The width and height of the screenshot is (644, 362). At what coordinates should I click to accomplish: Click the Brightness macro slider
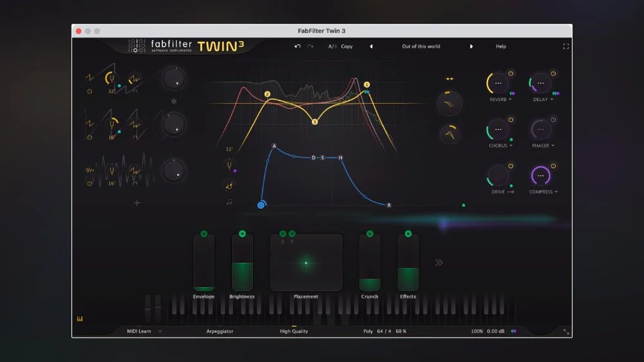point(242,263)
